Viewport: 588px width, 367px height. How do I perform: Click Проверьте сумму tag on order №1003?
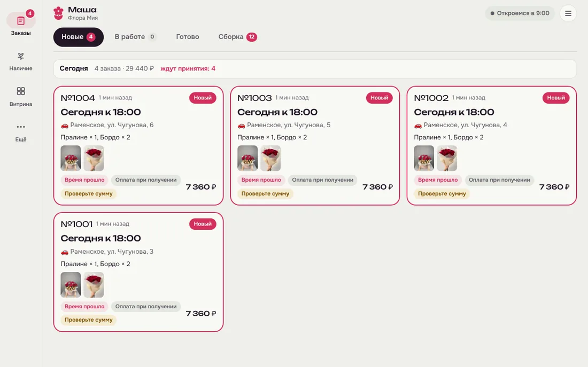265,194
